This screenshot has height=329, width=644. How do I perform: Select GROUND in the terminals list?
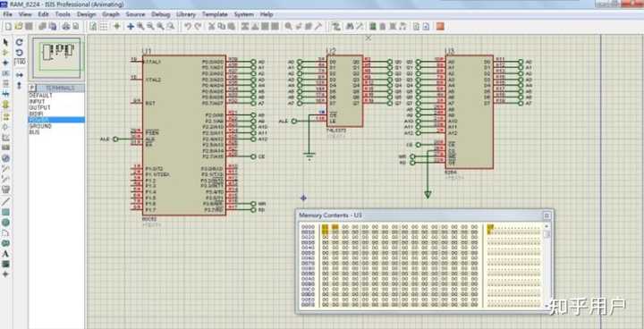(x=40, y=127)
